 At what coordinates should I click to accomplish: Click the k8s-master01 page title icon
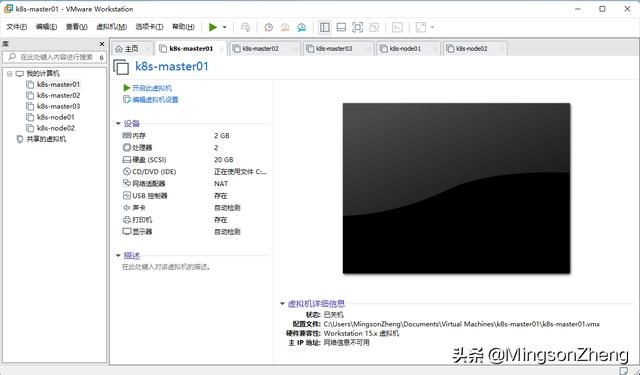[x=121, y=67]
